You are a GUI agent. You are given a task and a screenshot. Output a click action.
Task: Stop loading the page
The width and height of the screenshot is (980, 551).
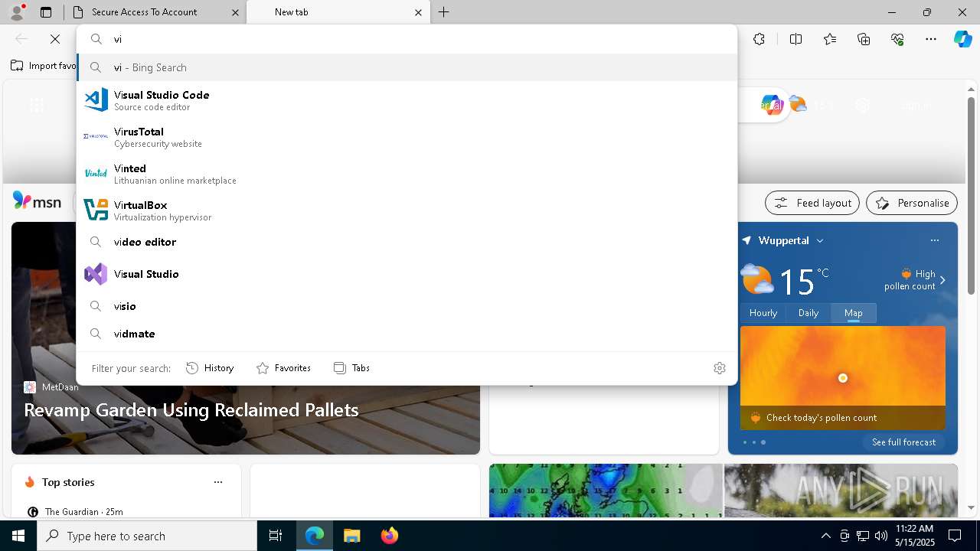coord(55,39)
